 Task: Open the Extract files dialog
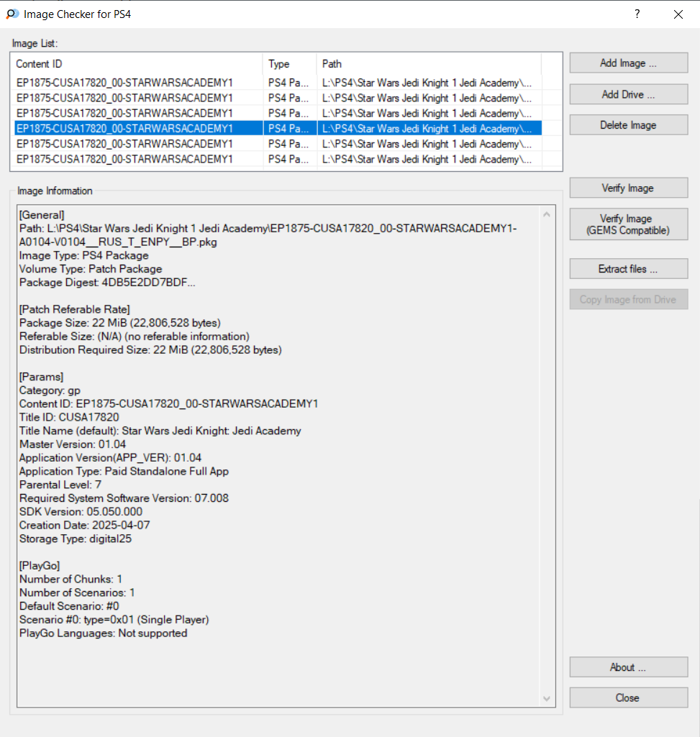[x=629, y=269]
